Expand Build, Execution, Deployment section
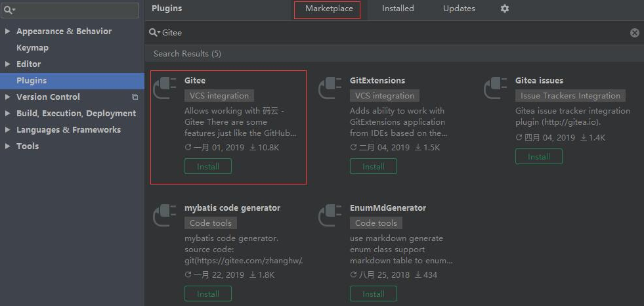This screenshot has width=644, height=306. pyautogui.click(x=7, y=114)
